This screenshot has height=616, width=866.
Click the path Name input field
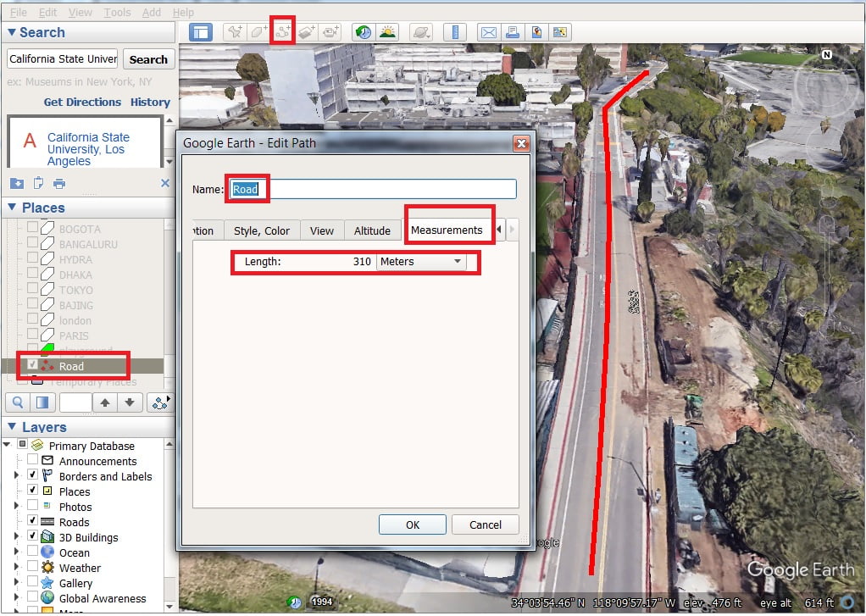[x=373, y=189]
